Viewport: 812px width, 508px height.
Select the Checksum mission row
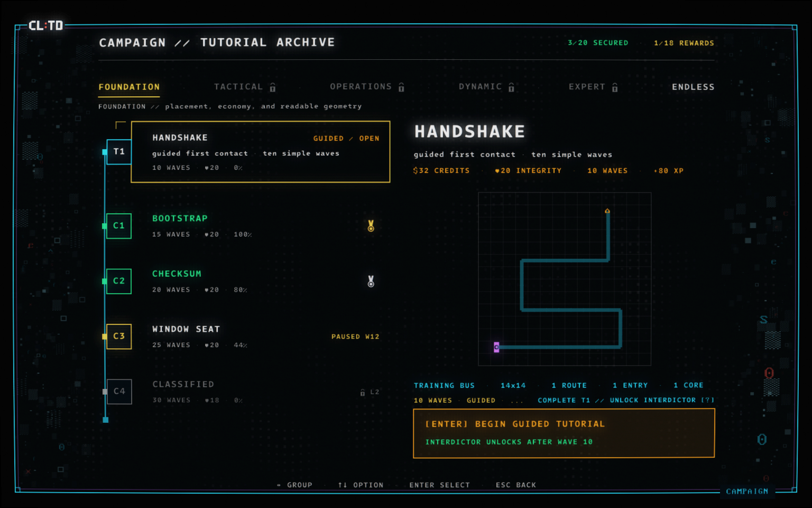tap(261, 281)
